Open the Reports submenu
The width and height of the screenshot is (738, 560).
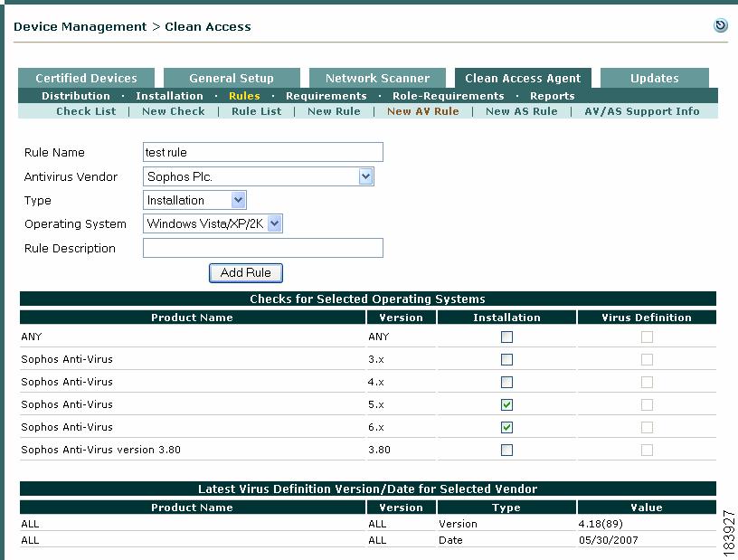point(553,96)
